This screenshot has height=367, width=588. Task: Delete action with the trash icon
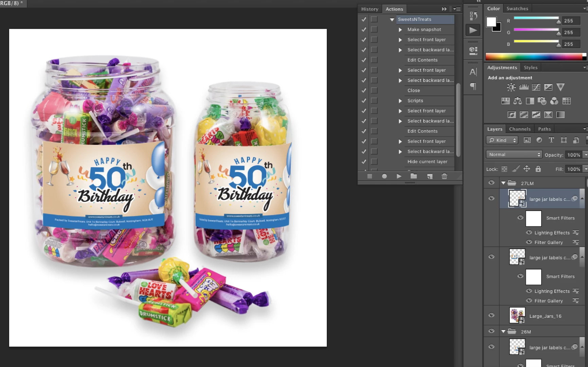tap(444, 176)
